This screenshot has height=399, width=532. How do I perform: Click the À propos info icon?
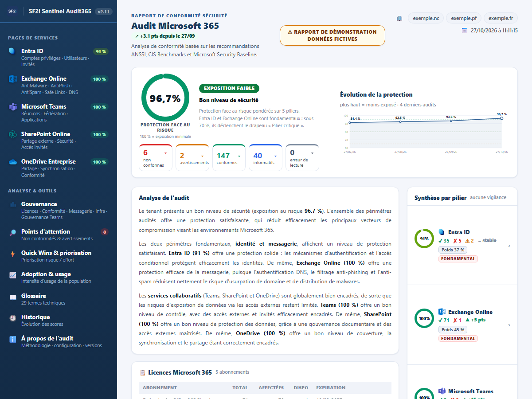click(12, 339)
